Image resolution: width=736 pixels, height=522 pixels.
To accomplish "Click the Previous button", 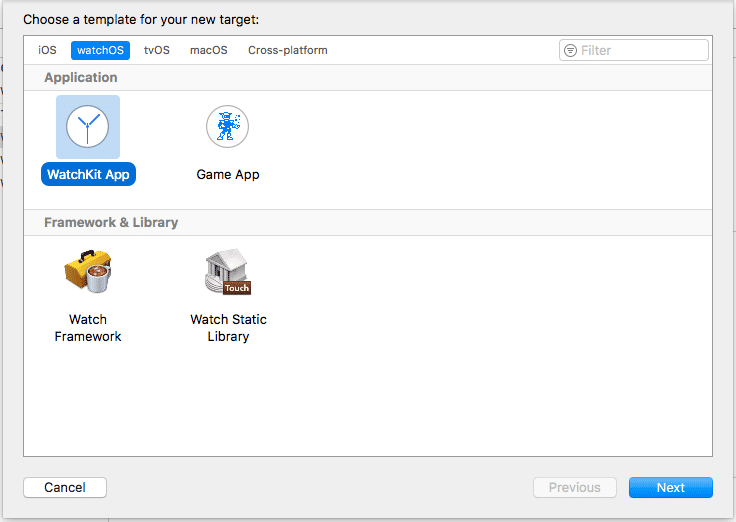I will [575, 487].
